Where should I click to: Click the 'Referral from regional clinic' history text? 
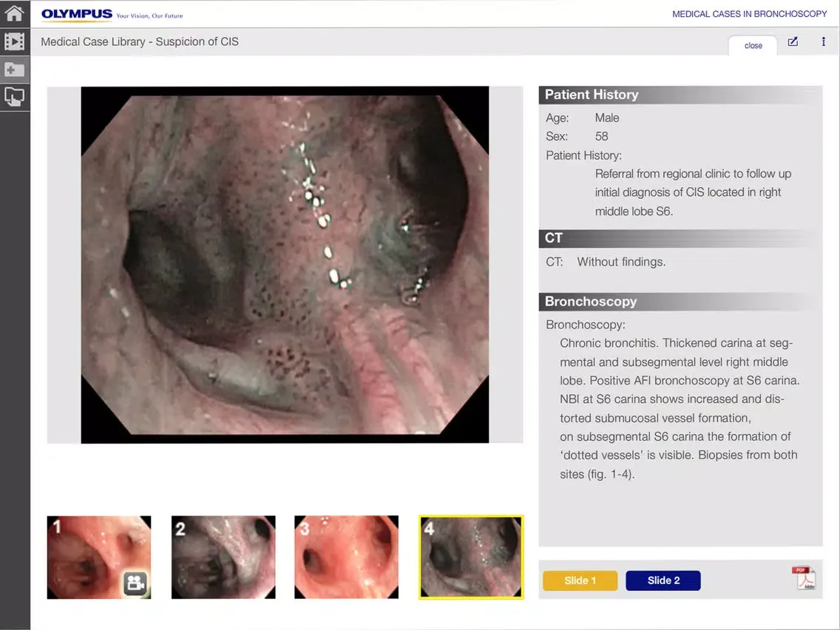click(x=693, y=192)
